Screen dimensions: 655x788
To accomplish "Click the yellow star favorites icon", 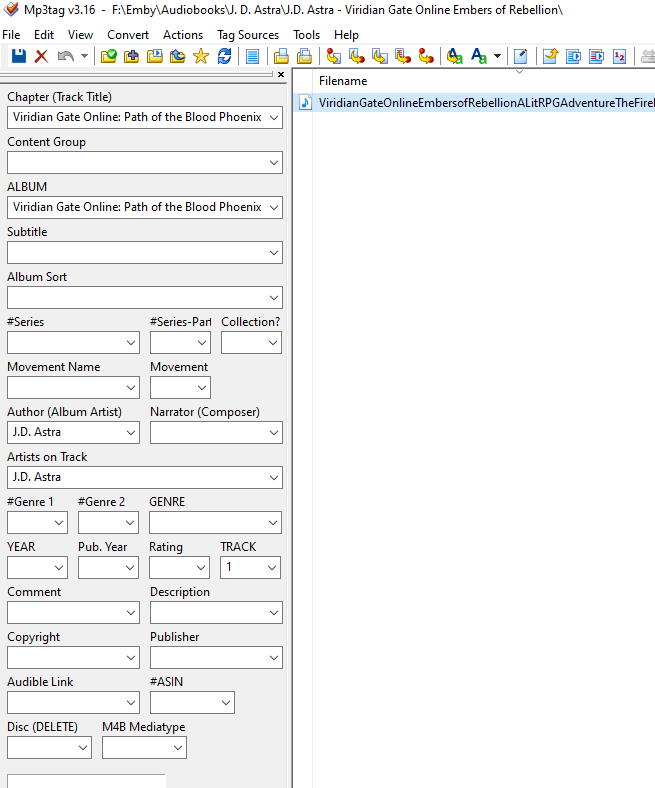I will coord(201,56).
